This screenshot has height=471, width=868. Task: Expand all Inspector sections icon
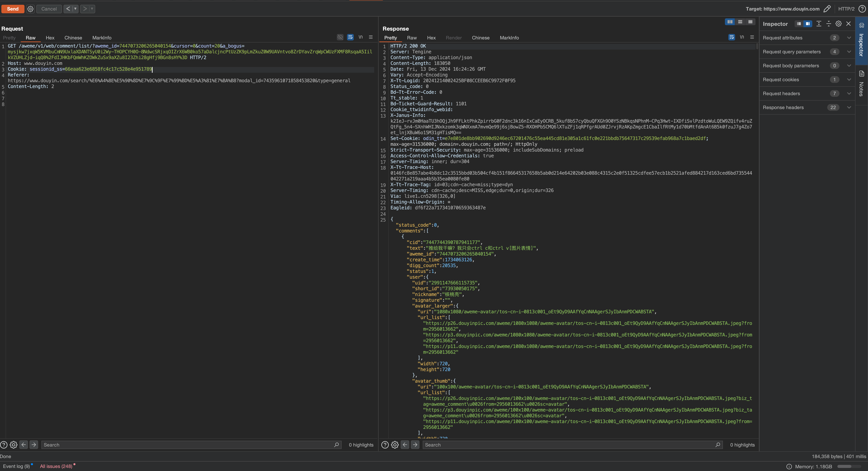819,24
